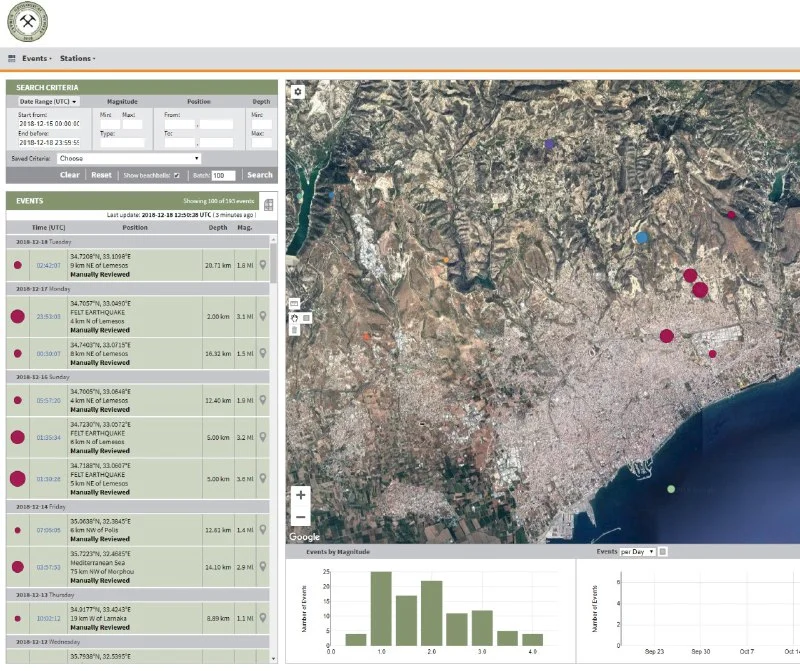
Task: Open the Events menu
Action: [x=36, y=59]
